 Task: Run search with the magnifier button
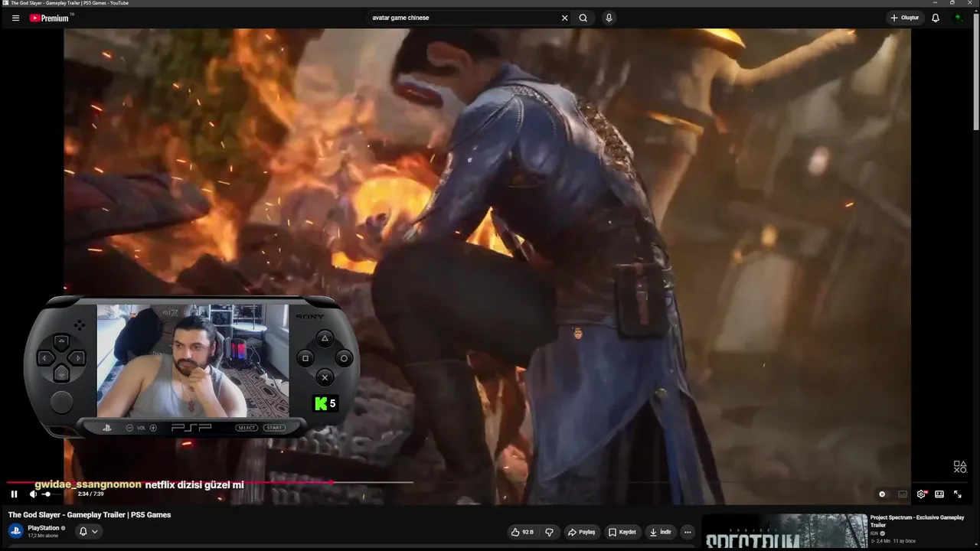[583, 18]
